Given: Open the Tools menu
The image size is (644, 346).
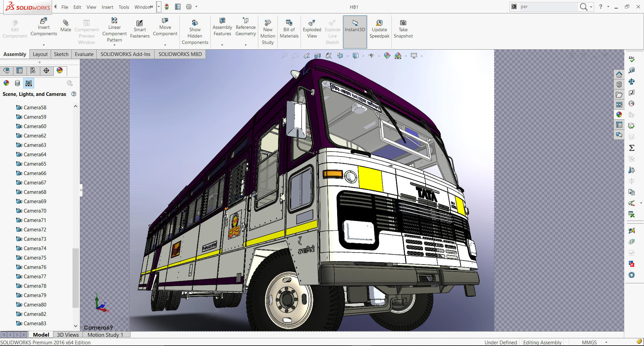Looking at the screenshot, I should (124, 7).
